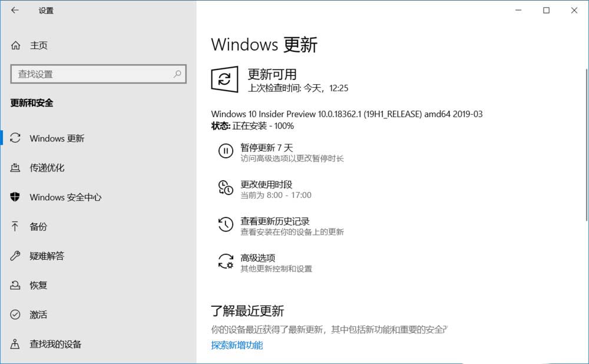The image size is (589, 364).
Task: Click the 状态: 正在安装 - 100% text
Action: tap(253, 126)
